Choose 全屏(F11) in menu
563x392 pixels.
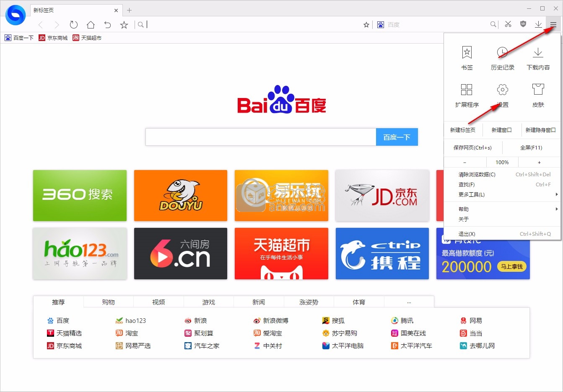click(531, 147)
